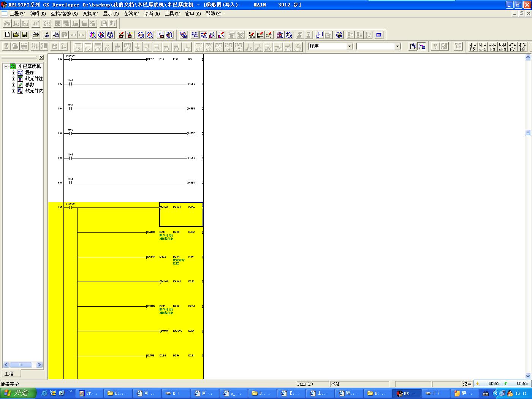Close the project list side panel

click(x=41, y=57)
